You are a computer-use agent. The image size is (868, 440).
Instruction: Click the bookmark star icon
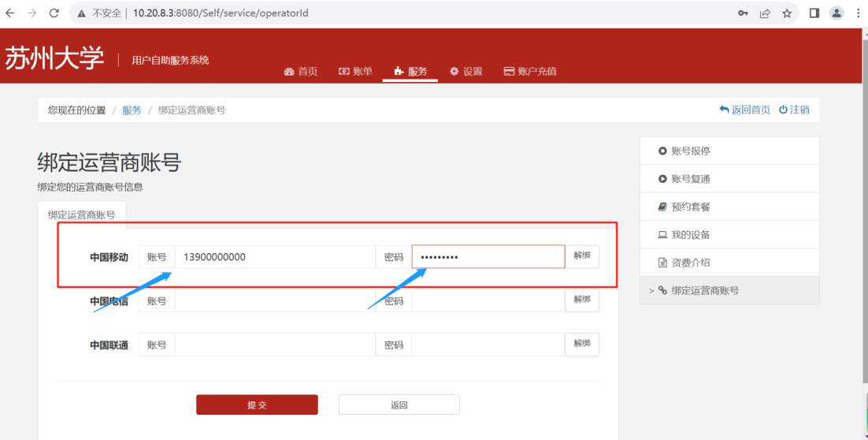(787, 13)
